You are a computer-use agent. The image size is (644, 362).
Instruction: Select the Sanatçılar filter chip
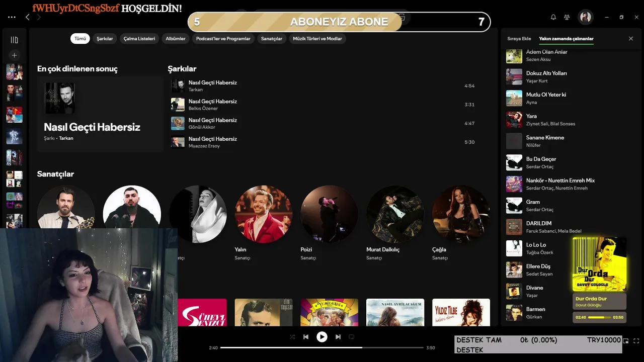pyautogui.click(x=272, y=39)
